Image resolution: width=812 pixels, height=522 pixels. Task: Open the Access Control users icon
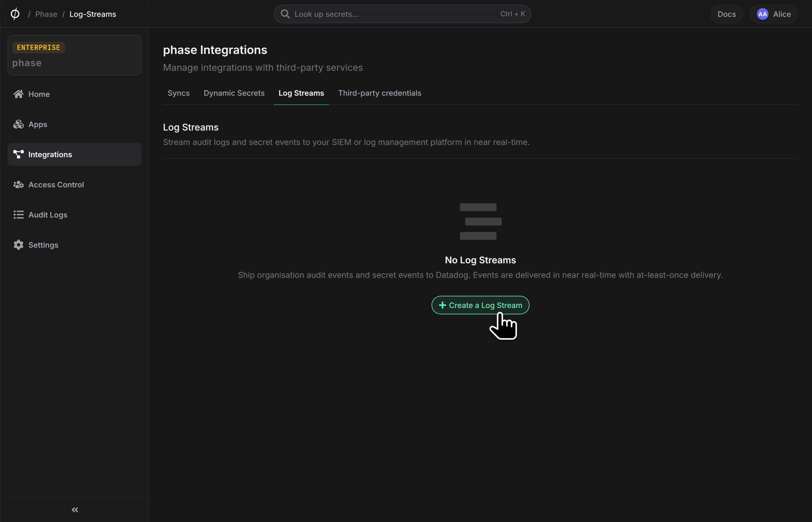point(18,184)
